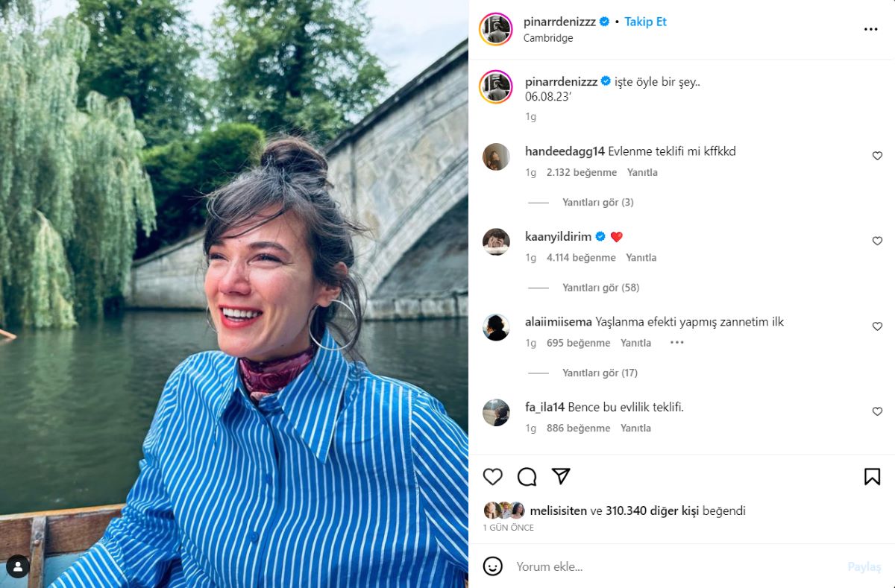Expand replies on handeedagg14's comment (3)

(x=597, y=202)
